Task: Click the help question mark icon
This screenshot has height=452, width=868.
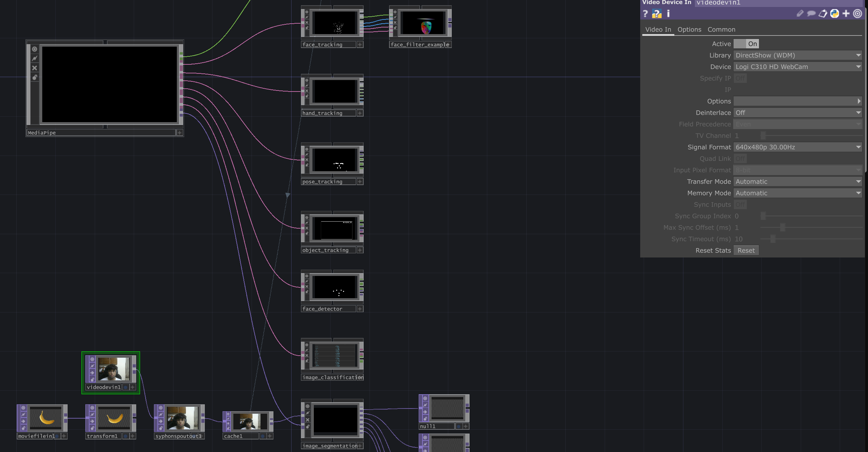Action: [x=645, y=14]
